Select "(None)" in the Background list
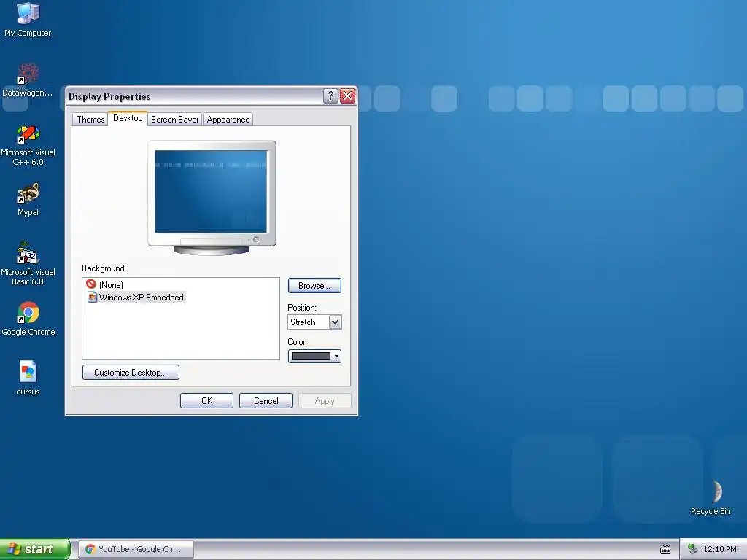 point(111,285)
